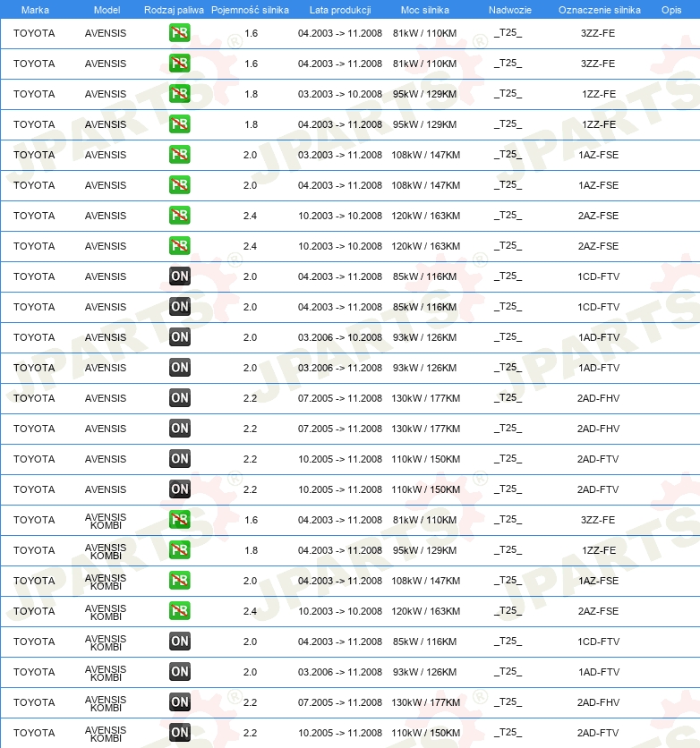Select the petrol icon in the 2.0 row dated 03.2003 -> 11.2008
700x748 pixels.
coord(179,155)
